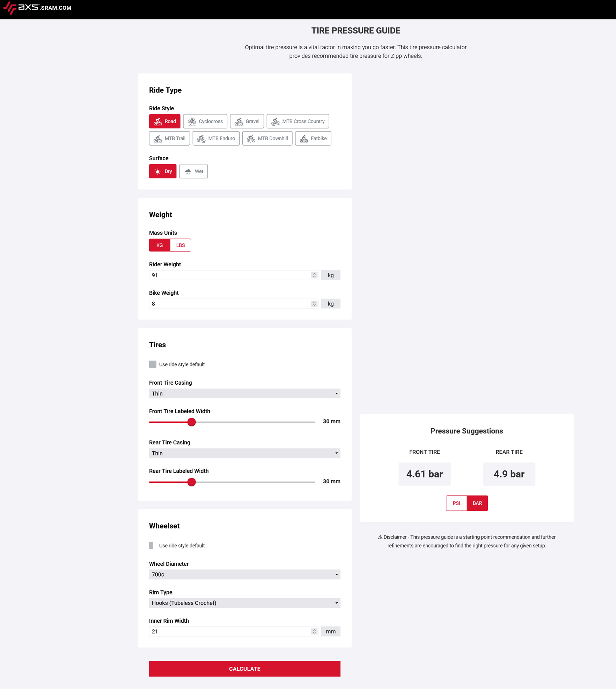
Task: Select the Cyclocross ride style icon
Action: pyautogui.click(x=192, y=121)
